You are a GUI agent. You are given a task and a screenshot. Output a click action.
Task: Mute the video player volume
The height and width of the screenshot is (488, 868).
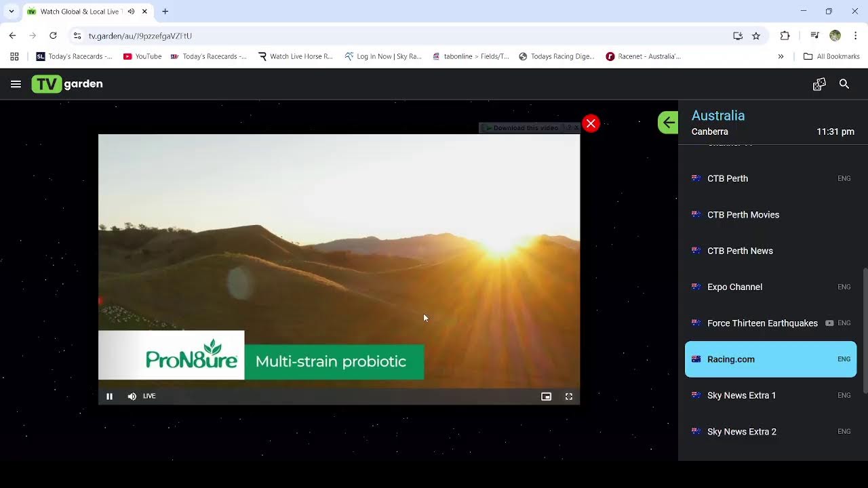132,396
